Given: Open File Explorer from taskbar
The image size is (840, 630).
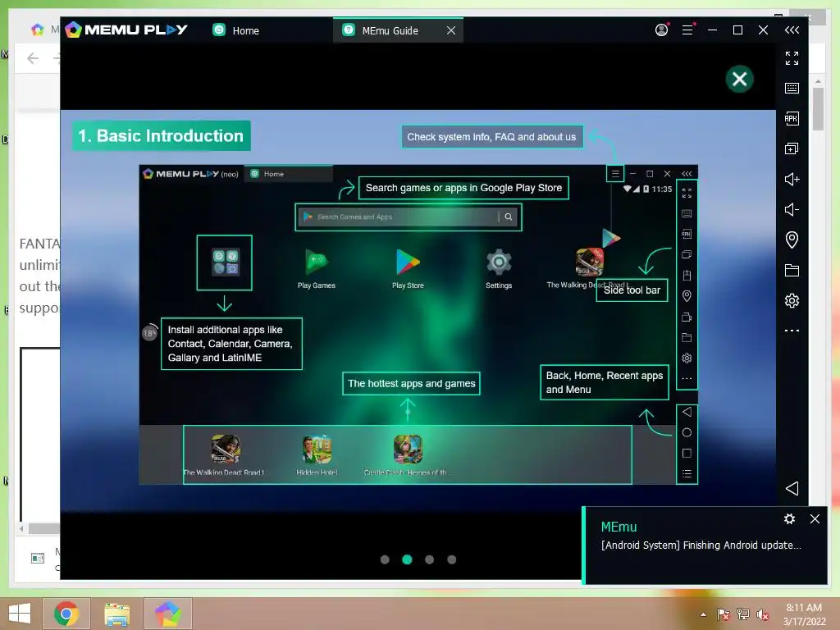Looking at the screenshot, I should point(116,614).
